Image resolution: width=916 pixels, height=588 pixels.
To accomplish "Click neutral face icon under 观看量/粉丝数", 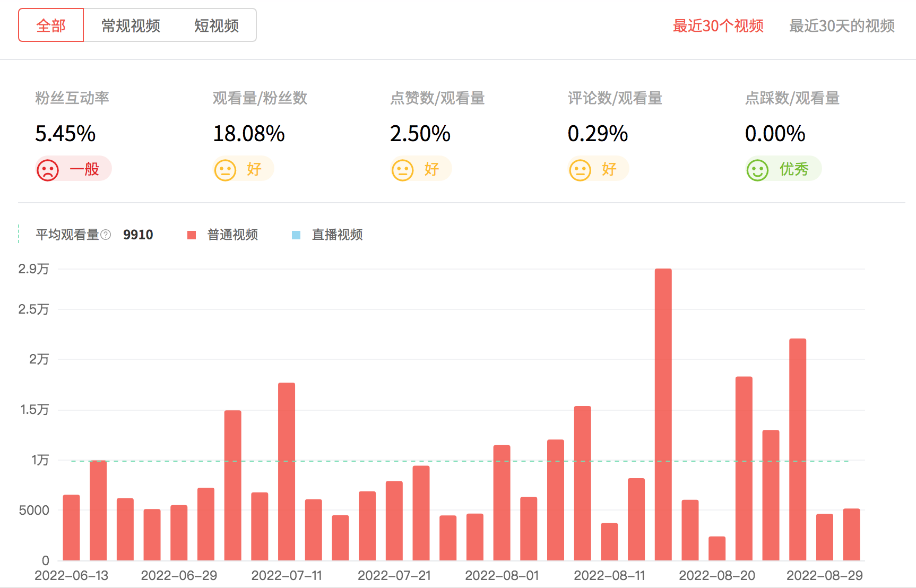I will pyautogui.click(x=225, y=170).
